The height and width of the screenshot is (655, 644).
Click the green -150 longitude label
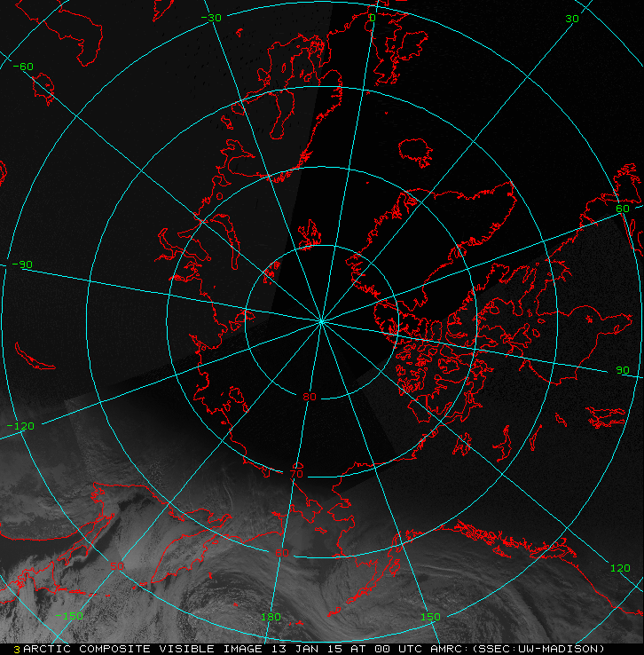pyautogui.click(x=69, y=616)
